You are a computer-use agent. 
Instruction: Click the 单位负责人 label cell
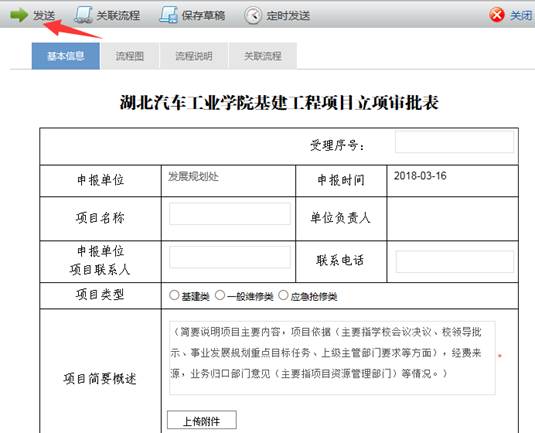341,218
